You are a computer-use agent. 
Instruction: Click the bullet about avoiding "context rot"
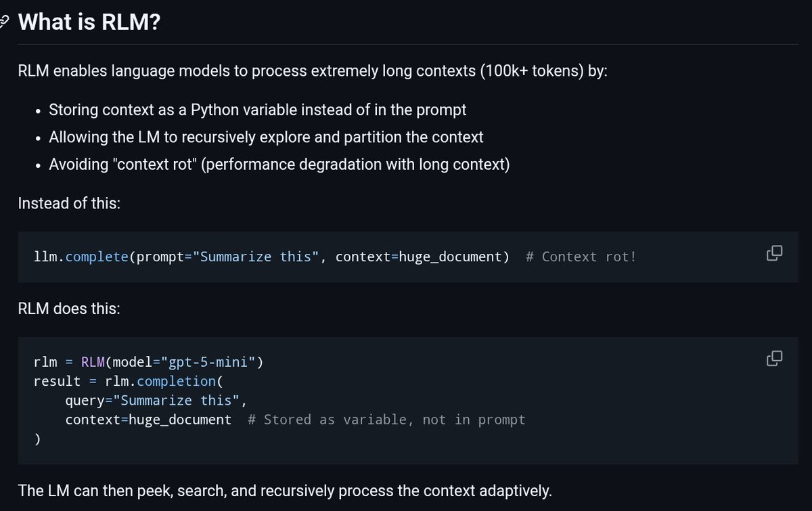tap(279, 164)
